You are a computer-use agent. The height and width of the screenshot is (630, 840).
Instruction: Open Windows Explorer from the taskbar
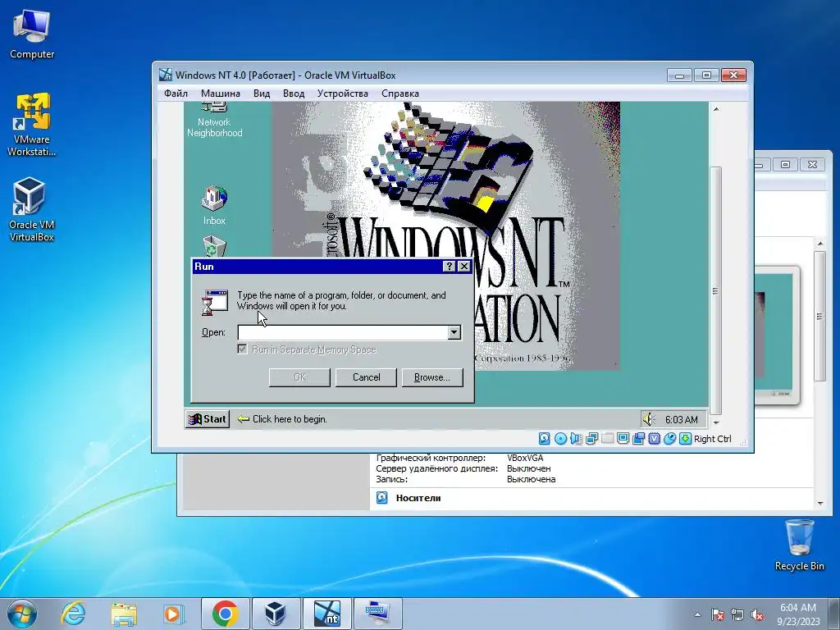click(x=124, y=614)
